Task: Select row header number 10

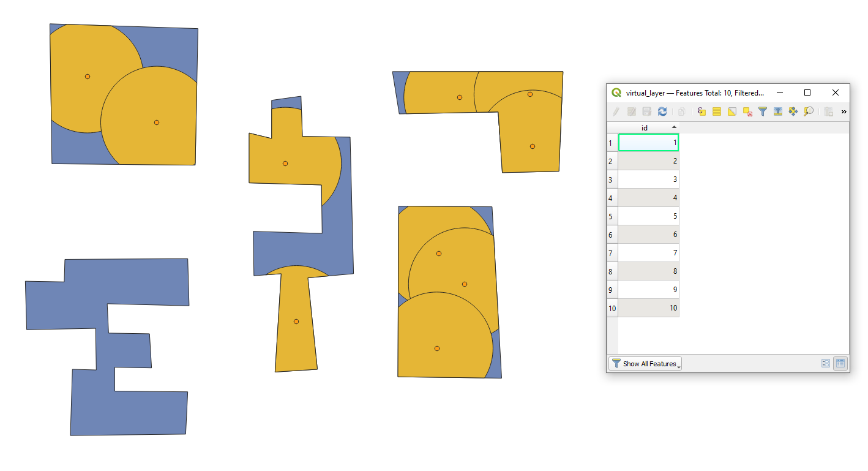Action: click(612, 308)
